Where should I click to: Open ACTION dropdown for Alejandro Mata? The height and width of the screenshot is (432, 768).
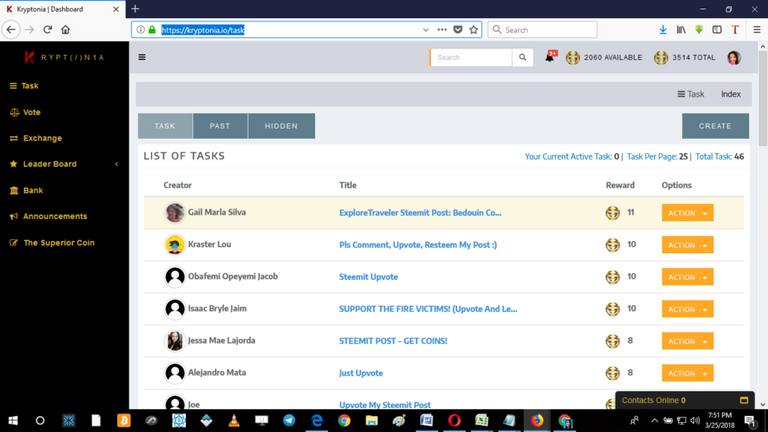pyautogui.click(x=687, y=373)
